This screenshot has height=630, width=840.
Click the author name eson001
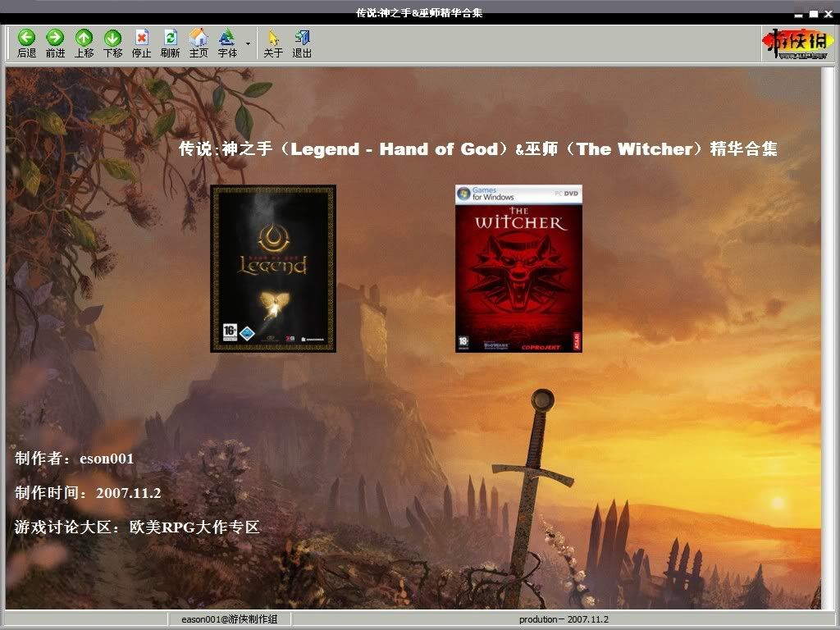[x=107, y=459]
